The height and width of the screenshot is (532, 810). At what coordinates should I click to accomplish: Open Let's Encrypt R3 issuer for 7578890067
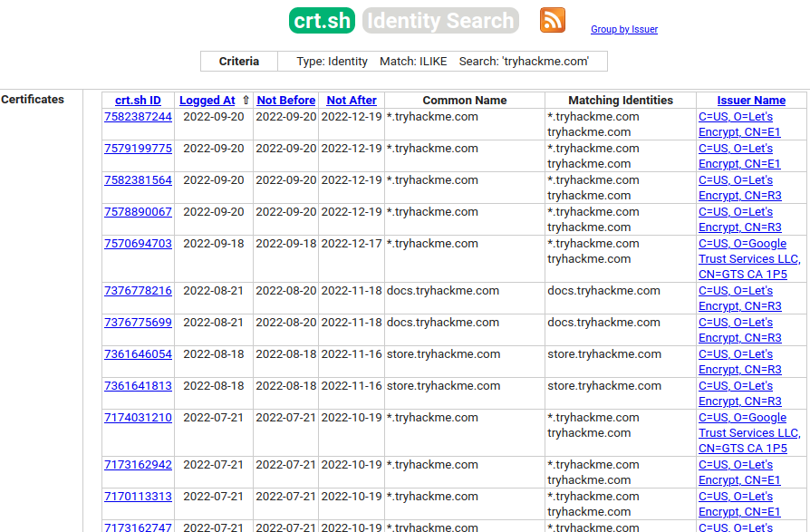(x=739, y=219)
